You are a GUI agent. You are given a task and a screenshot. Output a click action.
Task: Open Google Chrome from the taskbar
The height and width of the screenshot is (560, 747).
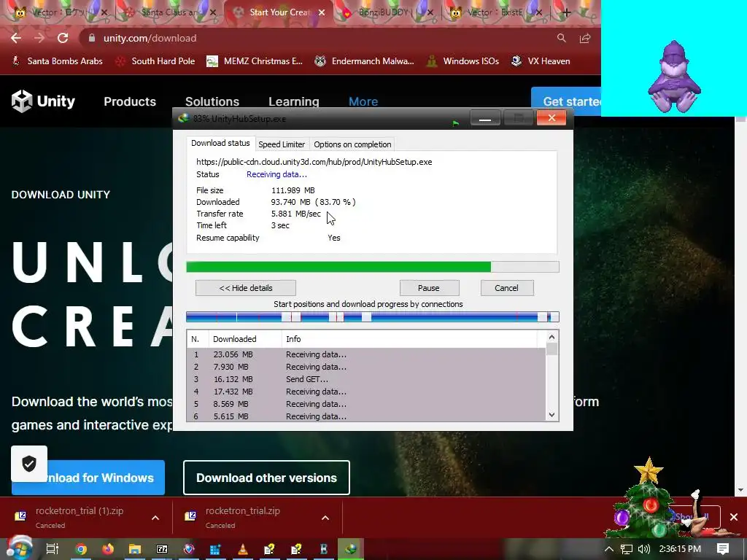[81, 549]
